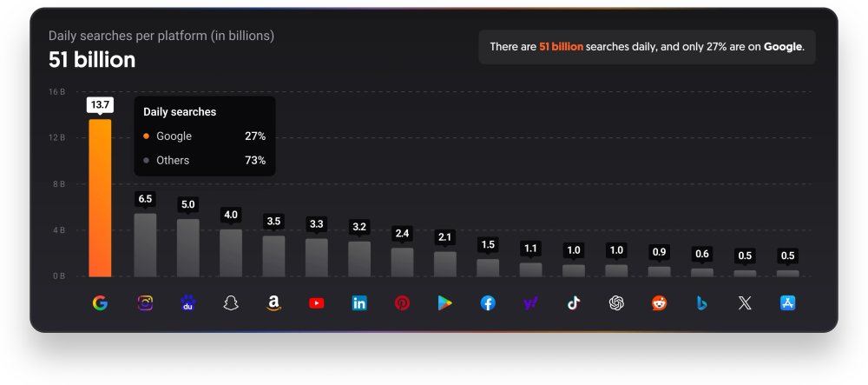Click the Pinterest logo icon
868x385 pixels.
(402, 303)
